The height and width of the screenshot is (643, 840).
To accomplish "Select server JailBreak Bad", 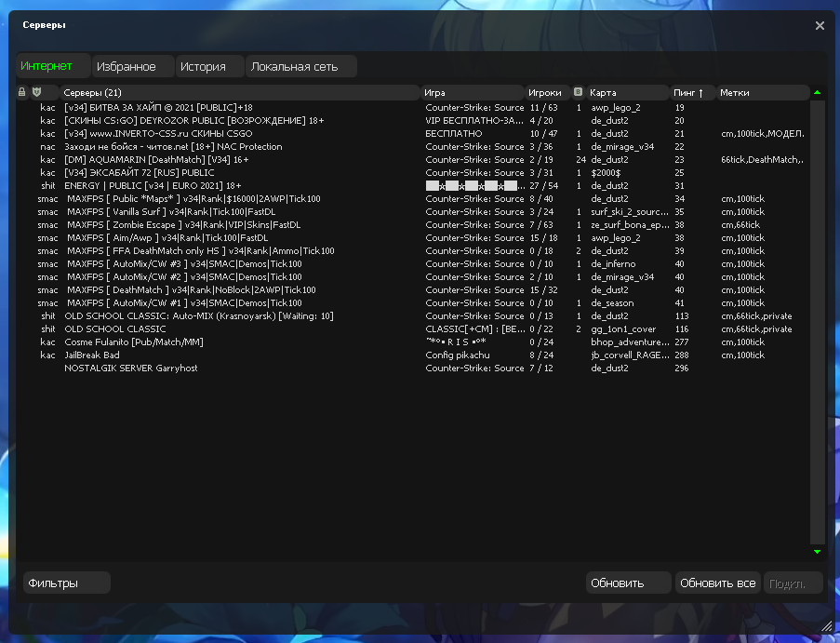I will click(x=412, y=355).
